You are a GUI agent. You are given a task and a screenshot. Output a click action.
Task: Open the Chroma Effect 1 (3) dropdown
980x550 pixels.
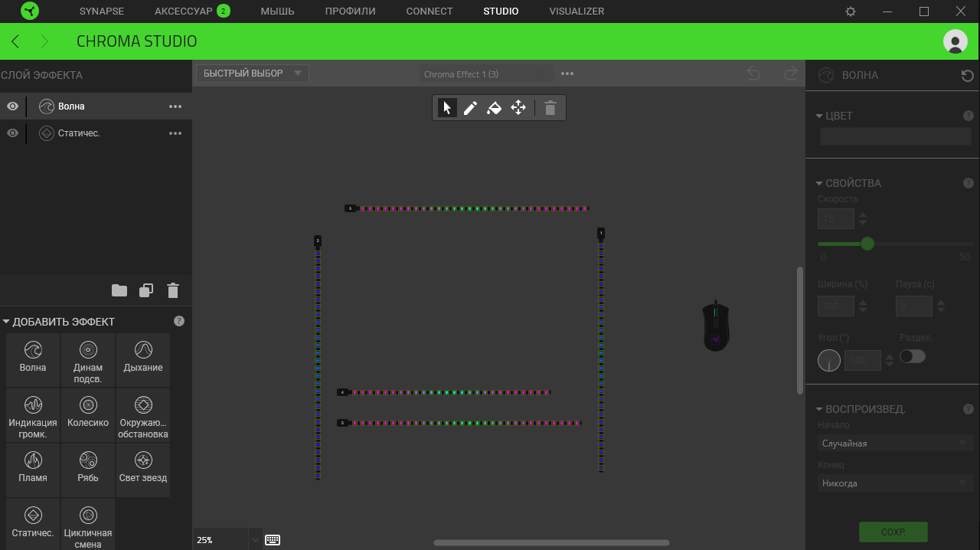[x=487, y=74]
